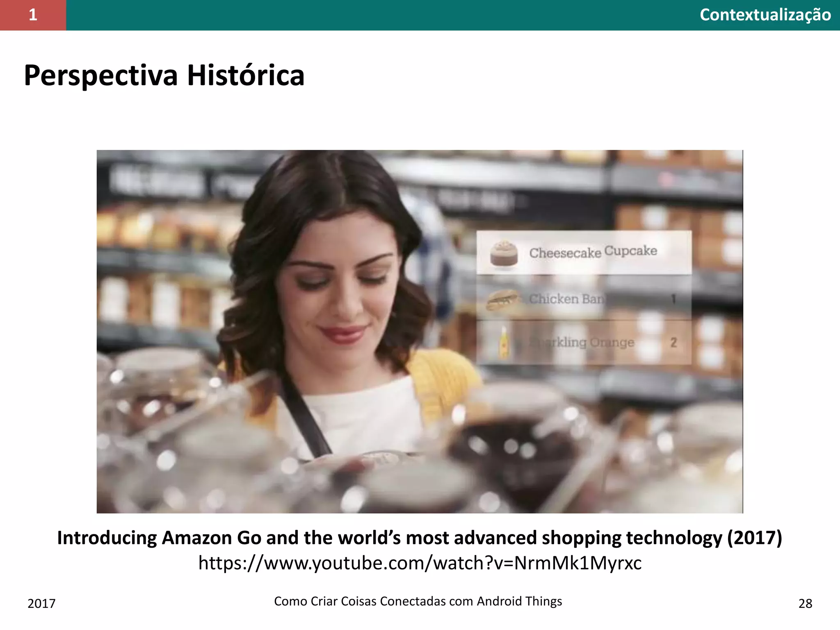This screenshot has width=840, height=630.
Task: Click the footer title 'Como Criar Coisas Conectadas'
Action: [418, 601]
